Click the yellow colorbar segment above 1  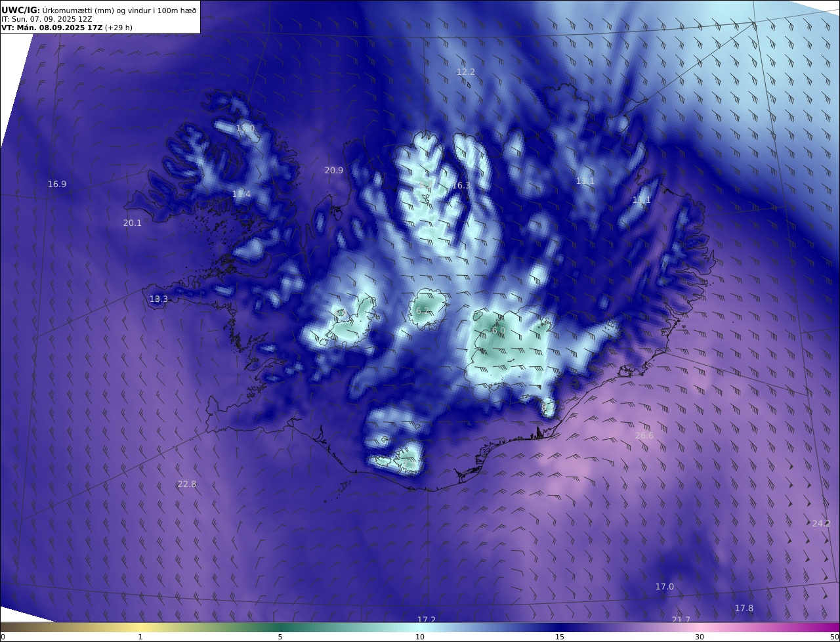(140, 628)
